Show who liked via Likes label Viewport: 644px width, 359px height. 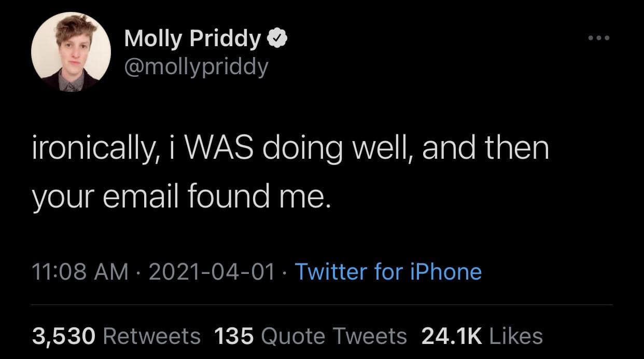(516, 336)
